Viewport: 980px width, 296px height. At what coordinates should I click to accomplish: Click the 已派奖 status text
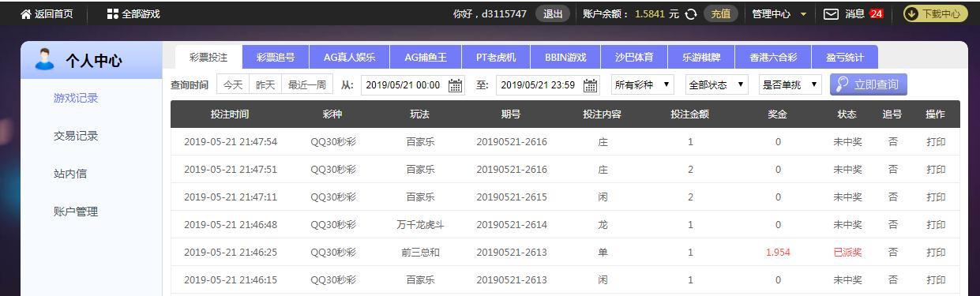847,252
